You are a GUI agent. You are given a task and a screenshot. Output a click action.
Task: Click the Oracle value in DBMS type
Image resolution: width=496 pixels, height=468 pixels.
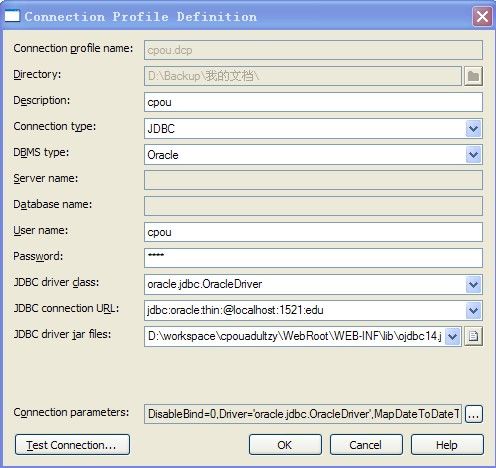coord(163,155)
